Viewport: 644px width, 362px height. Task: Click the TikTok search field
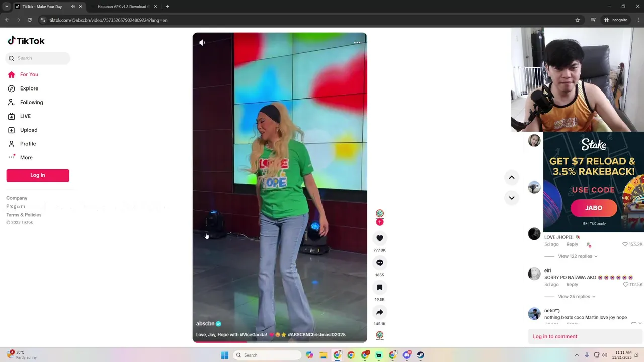38,58
